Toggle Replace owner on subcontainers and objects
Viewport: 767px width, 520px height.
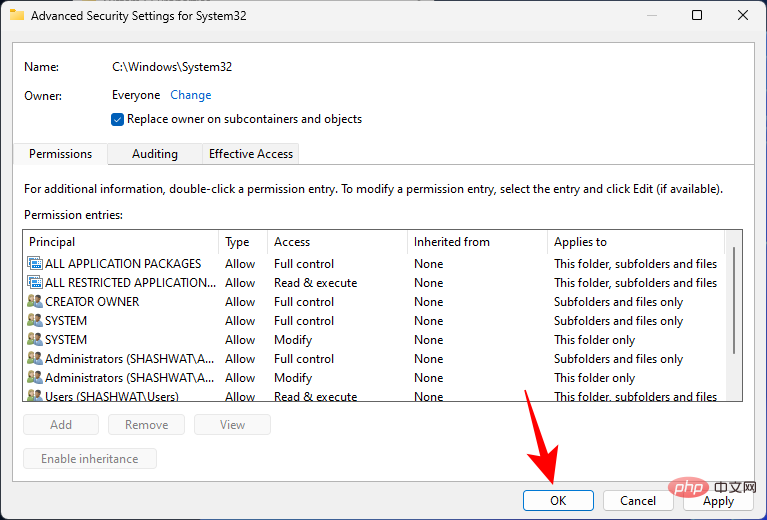click(119, 119)
